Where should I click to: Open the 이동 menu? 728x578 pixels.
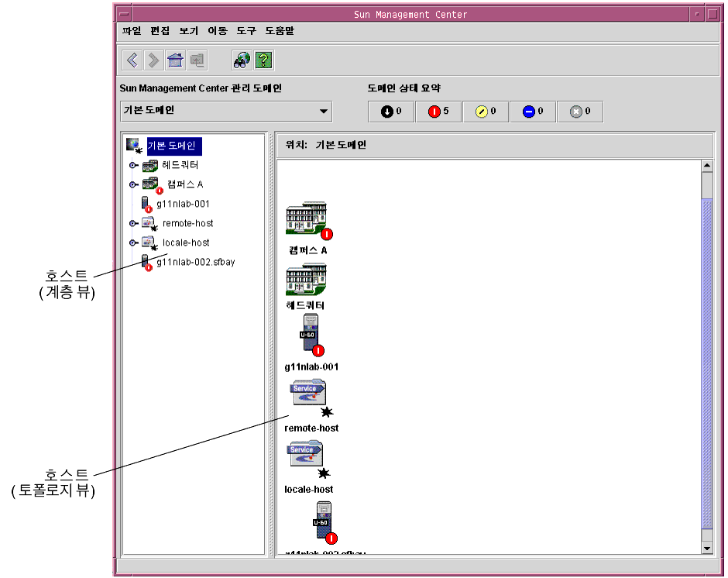click(218, 31)
